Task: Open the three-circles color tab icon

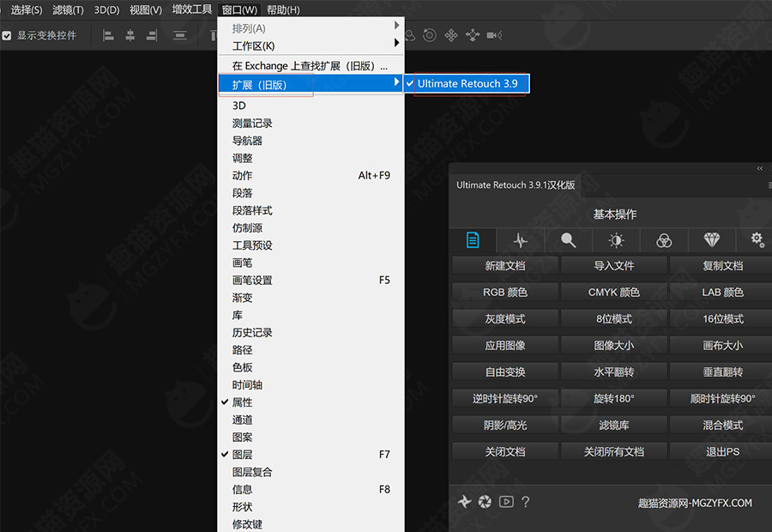Action: click(664, 240)
